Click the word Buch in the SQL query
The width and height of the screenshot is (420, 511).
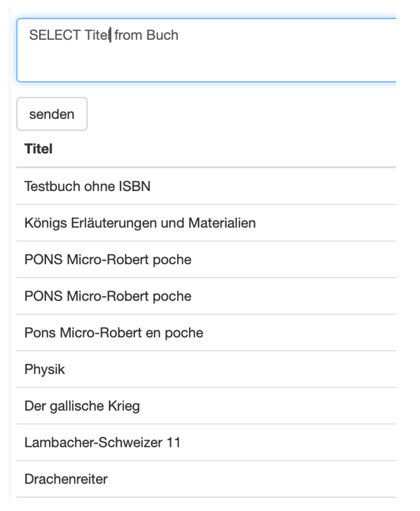click(162, 35)
